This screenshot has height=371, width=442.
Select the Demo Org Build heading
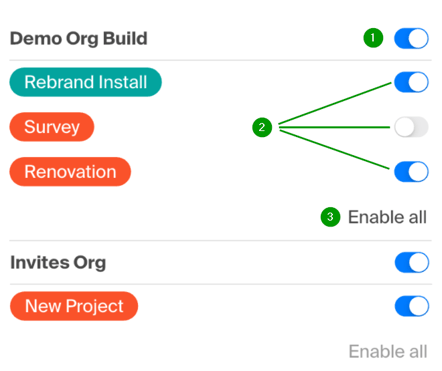click(x=79, y=39)
